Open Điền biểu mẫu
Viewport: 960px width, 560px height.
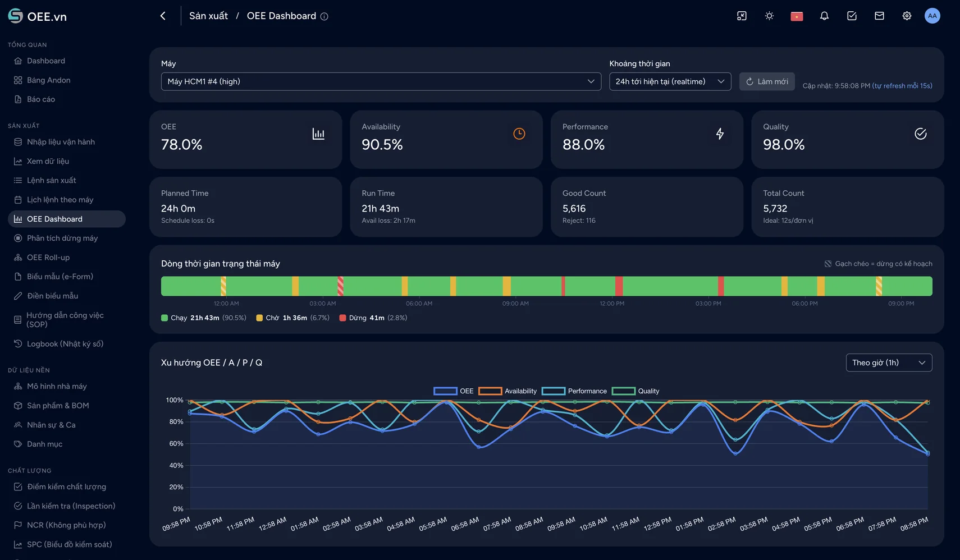pos(67,296)
